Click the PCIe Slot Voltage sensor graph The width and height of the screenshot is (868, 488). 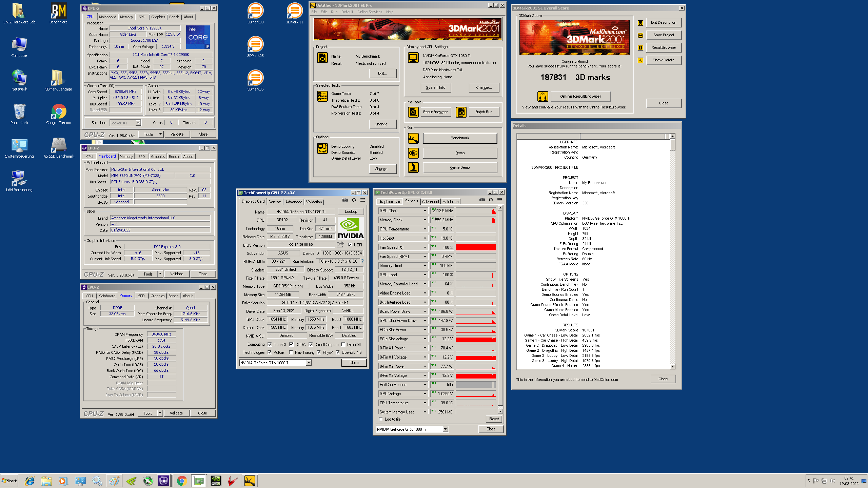(476, 339)
